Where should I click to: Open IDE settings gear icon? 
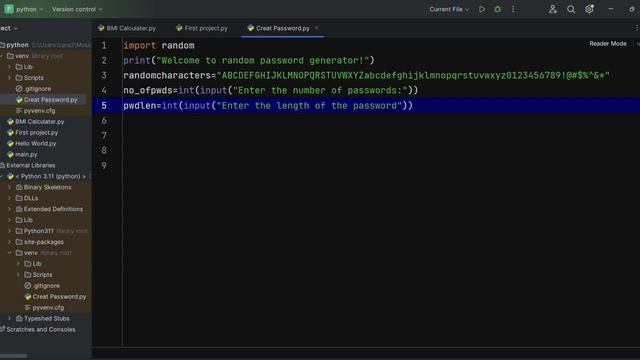pos(589,9)
